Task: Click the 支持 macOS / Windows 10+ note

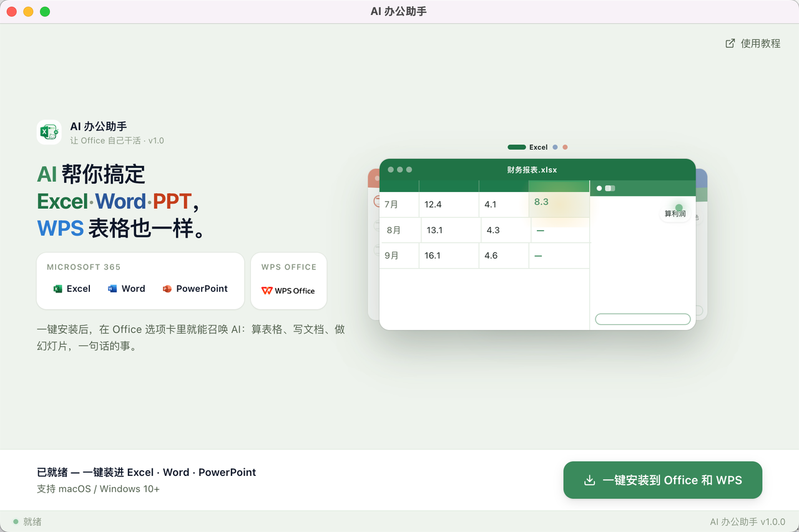Action: [x=98, y=489]
